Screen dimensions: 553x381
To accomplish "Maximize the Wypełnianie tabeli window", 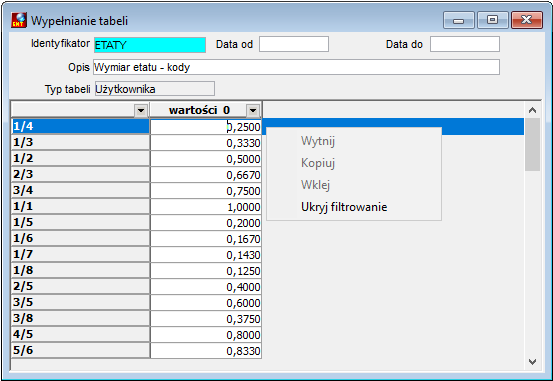I will tap(492, 20).
